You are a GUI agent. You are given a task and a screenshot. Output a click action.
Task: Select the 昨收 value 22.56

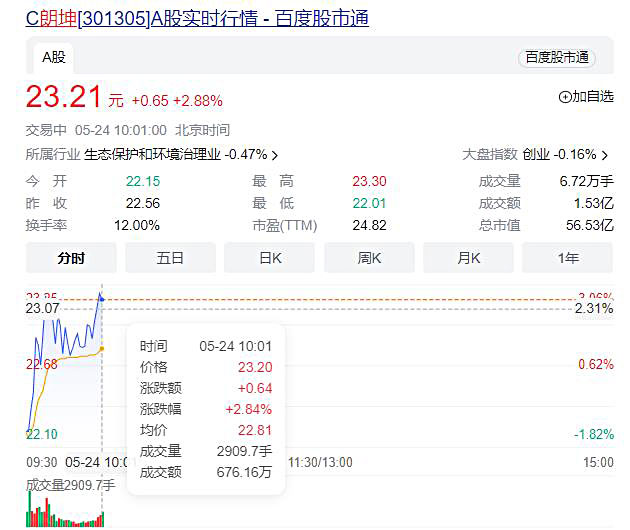pyautogui.click(x=143, y=203)
